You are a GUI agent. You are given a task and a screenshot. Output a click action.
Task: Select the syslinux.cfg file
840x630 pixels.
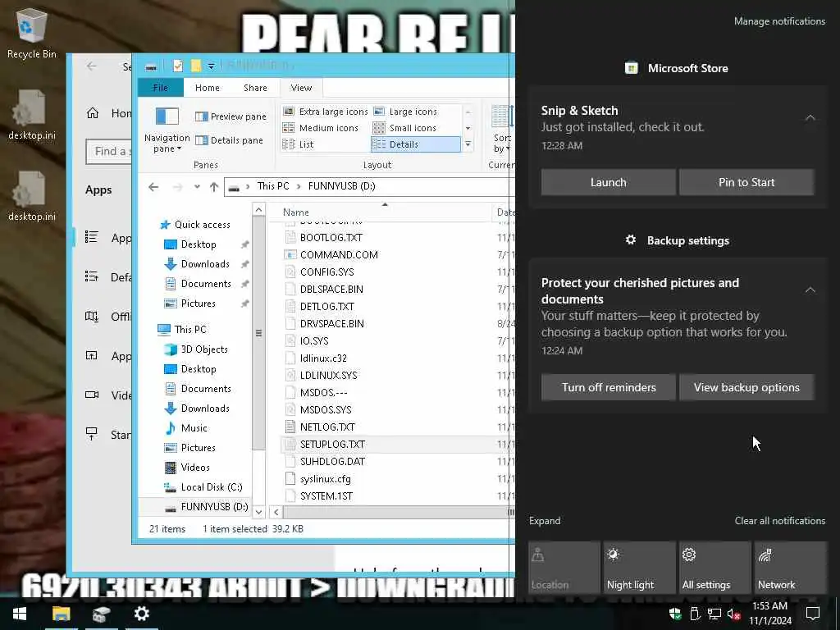pos(325,479)
